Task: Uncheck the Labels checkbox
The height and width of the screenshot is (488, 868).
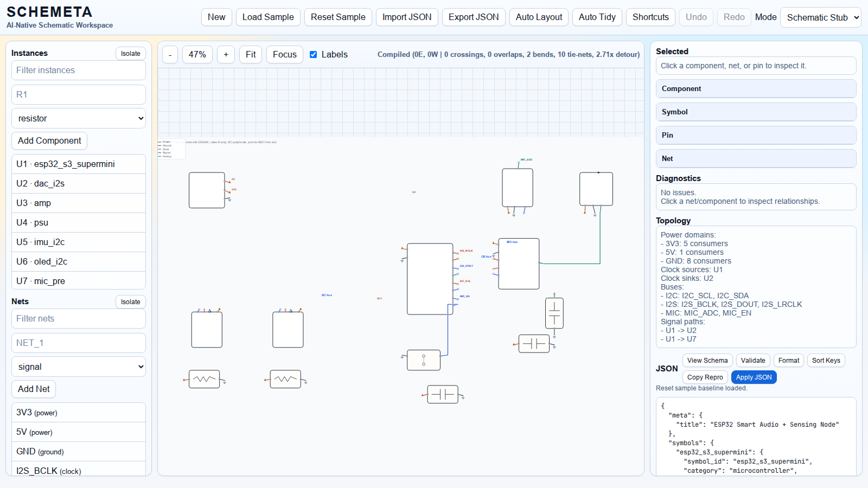Action: 313,55
